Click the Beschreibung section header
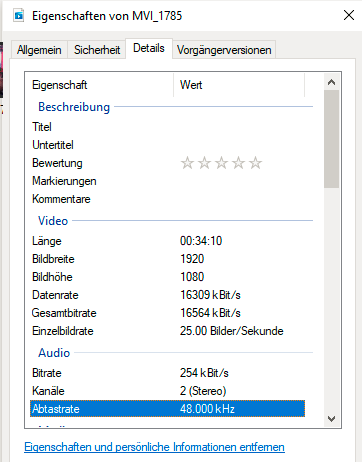This screenshot has height=462, width=362. [74, 107]
